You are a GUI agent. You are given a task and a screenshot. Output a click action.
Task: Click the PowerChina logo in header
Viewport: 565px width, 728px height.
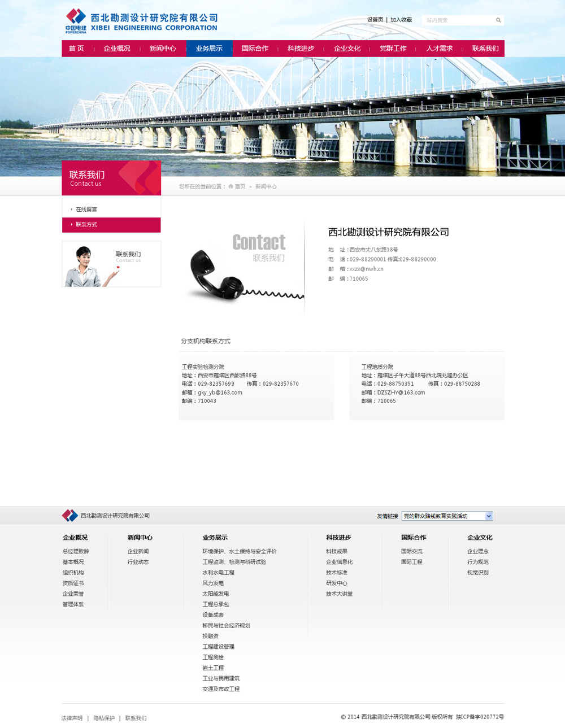(x=76, y=21)
